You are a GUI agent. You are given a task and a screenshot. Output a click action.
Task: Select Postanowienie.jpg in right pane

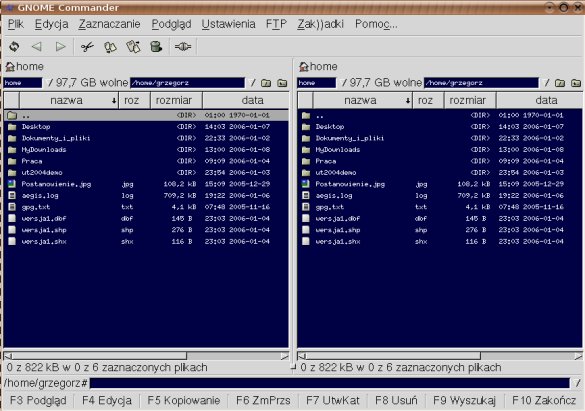point(439,184)
